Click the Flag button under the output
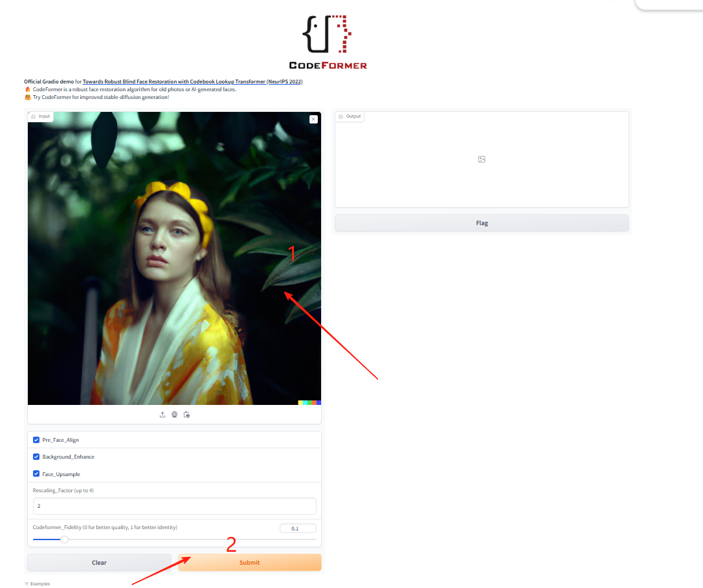This screenshot has width=703, height=588. click(x=482, y=223)
